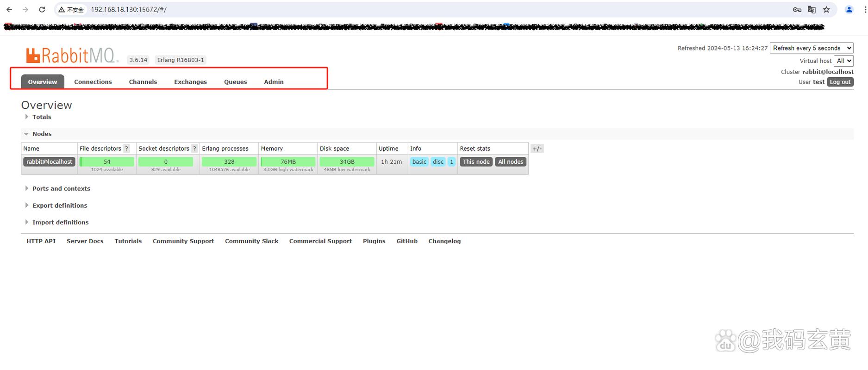The image size is (868, 370).
Task: Open the Virtual host dropdown
Action: [x=843, y=61]
